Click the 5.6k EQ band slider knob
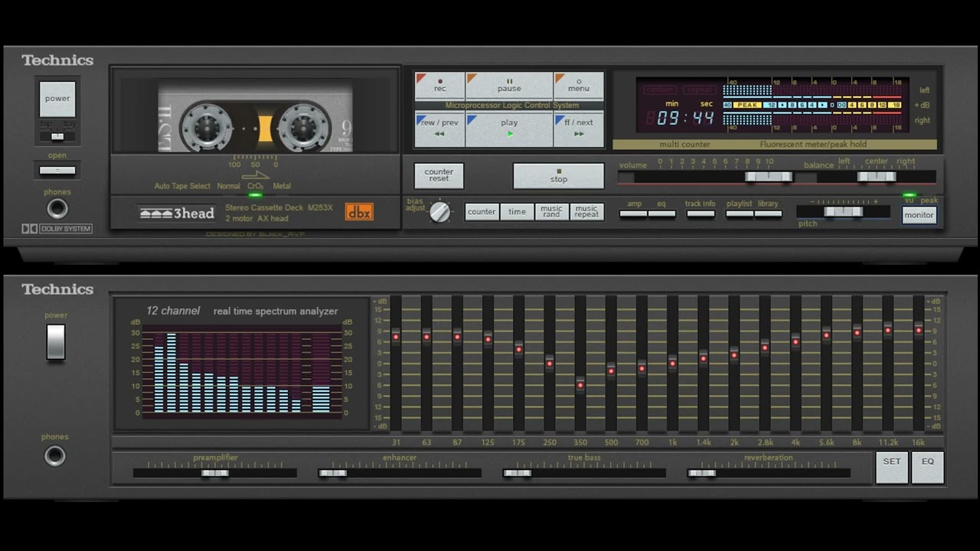Viewport: 980px width, 551px height. [x=826, y=335]
